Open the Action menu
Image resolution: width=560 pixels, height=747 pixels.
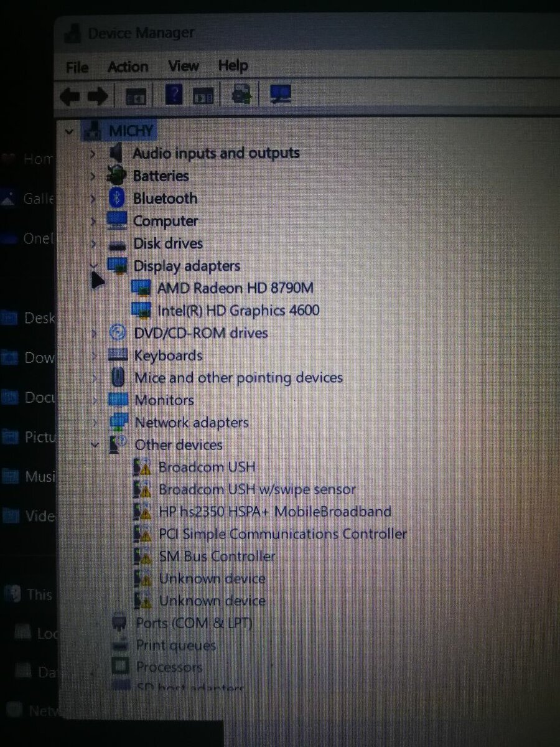pos(128,67)
